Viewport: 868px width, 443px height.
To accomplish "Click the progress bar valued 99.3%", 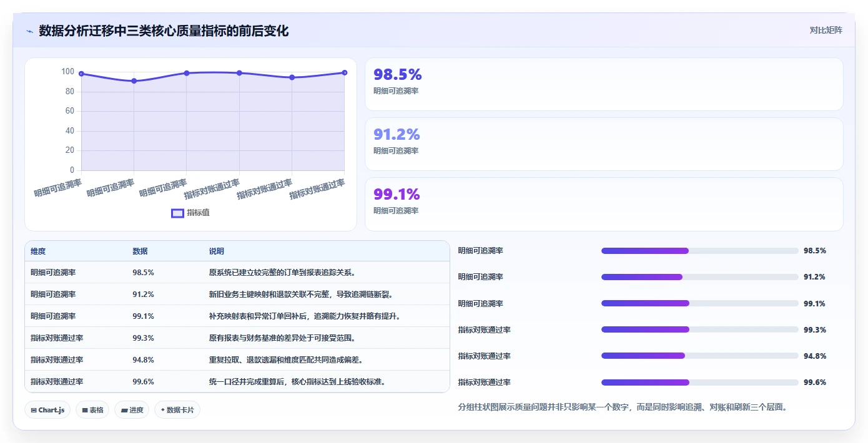I will click(x=699, y=329).
